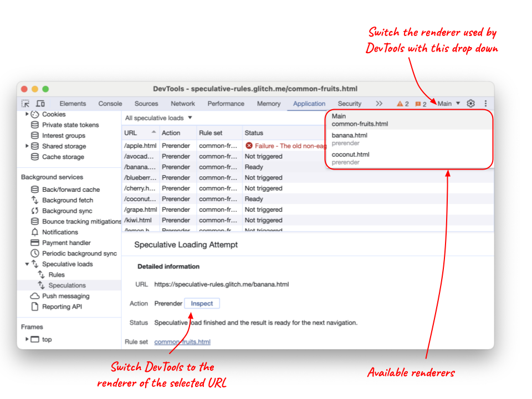Switch to the Network tab
This screenshot has width=532, height=399.
[183, 103]
